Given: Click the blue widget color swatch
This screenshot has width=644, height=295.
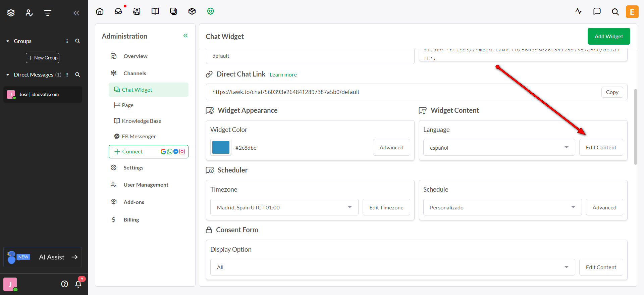Looking at the screenshot, I should 221,147.
